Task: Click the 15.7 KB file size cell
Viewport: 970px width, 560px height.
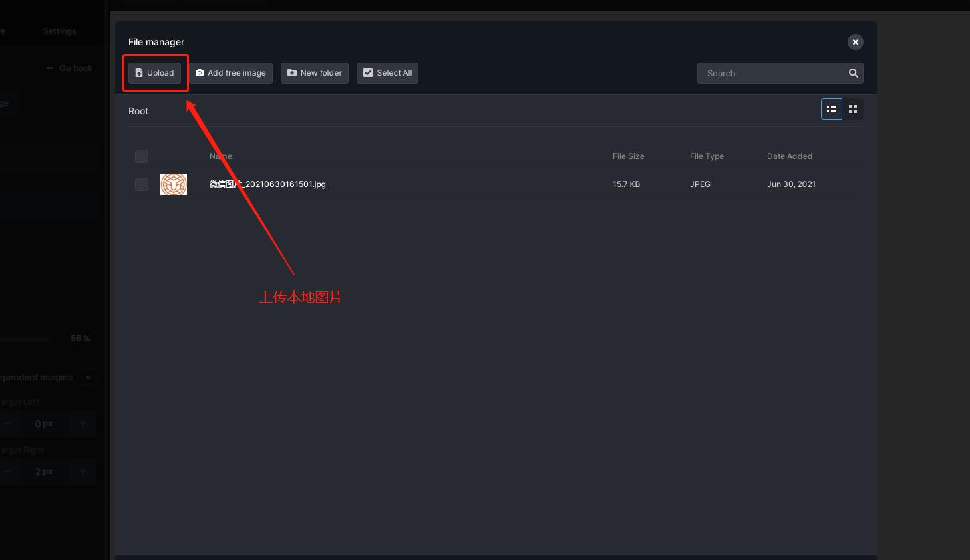Action: (x=626, y=184)
